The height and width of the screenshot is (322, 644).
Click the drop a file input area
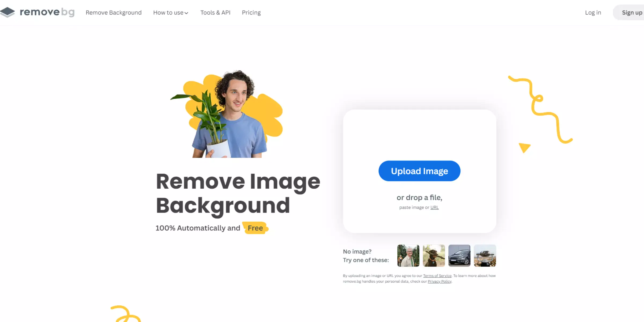click(x=419, y=197)
